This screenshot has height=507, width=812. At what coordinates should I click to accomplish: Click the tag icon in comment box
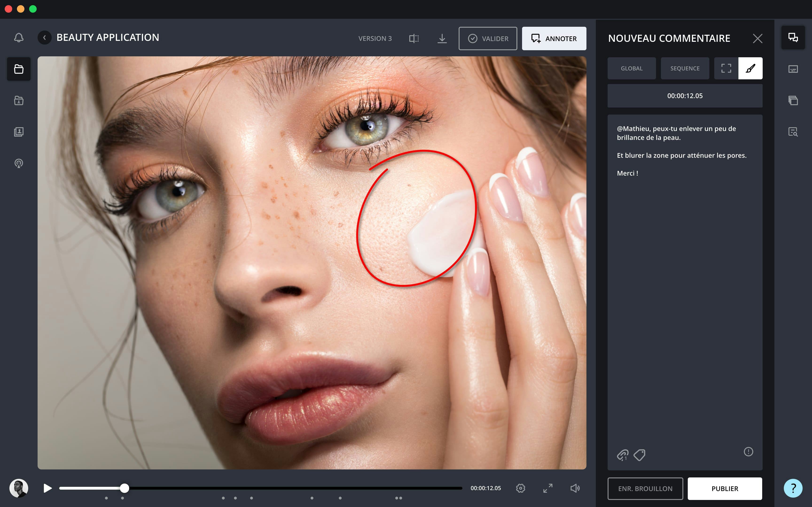[x=639, y=455]
